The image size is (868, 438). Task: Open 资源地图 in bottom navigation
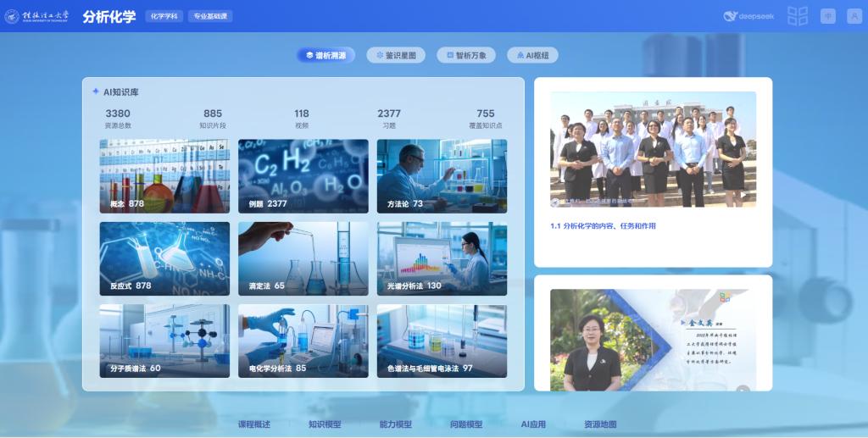point(600,424)
